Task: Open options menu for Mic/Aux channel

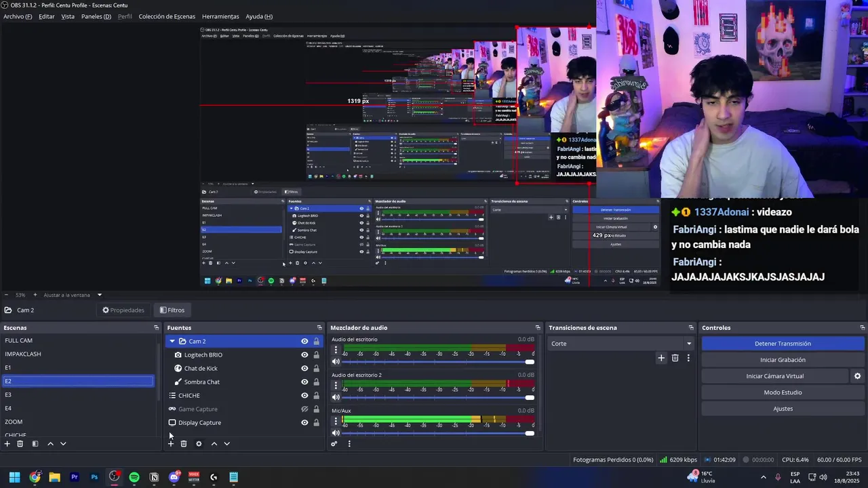Action: 336,422
